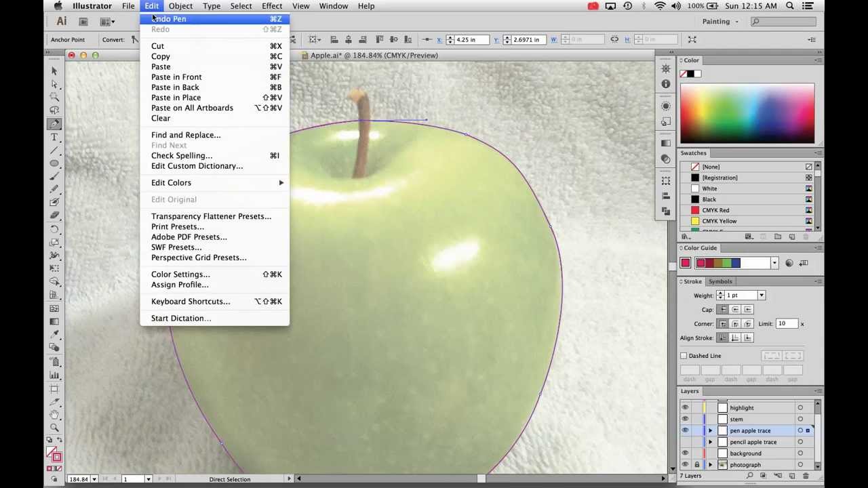Expand the pencil apple trace layer
Image resolution: width=868 pixels, height=488 pixels.
710,443
